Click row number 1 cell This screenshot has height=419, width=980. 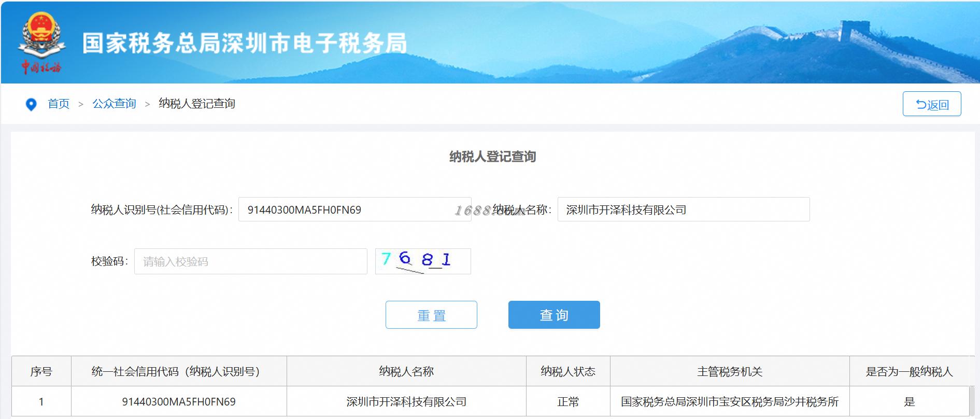click(41, 401)
